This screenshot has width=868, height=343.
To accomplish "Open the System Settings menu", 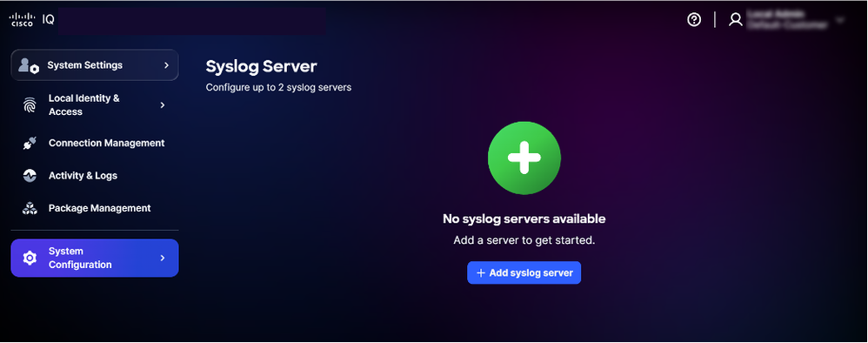I will [95, 65].
